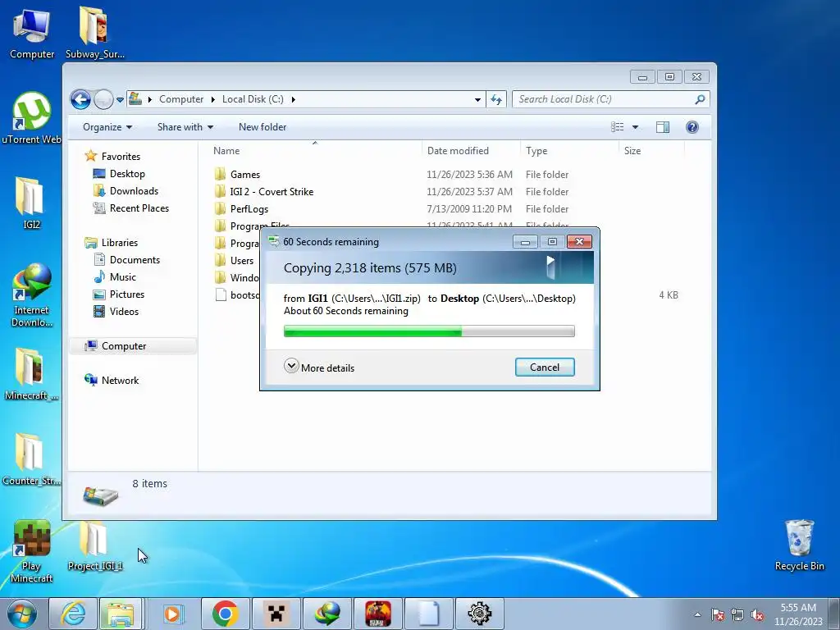Open the muted volume tray icon
The image size is (840, 630).
coord(757,614)
